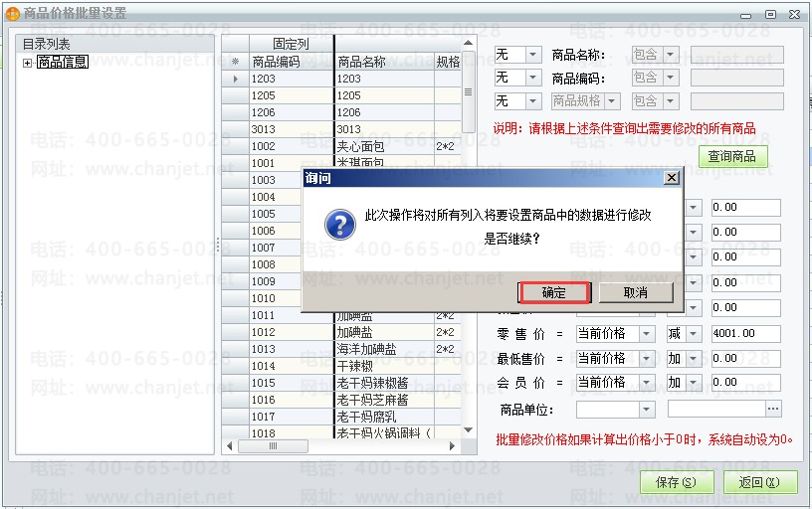812x509 pixels.
Task: Open the 商品单位 dropdown
Action: (x=647, y=409)
